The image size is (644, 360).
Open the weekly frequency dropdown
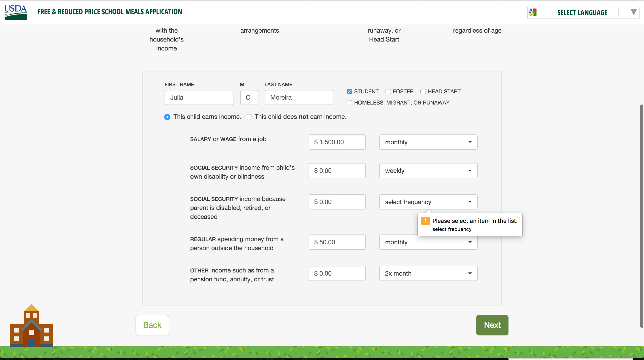(x=428, y=171)
